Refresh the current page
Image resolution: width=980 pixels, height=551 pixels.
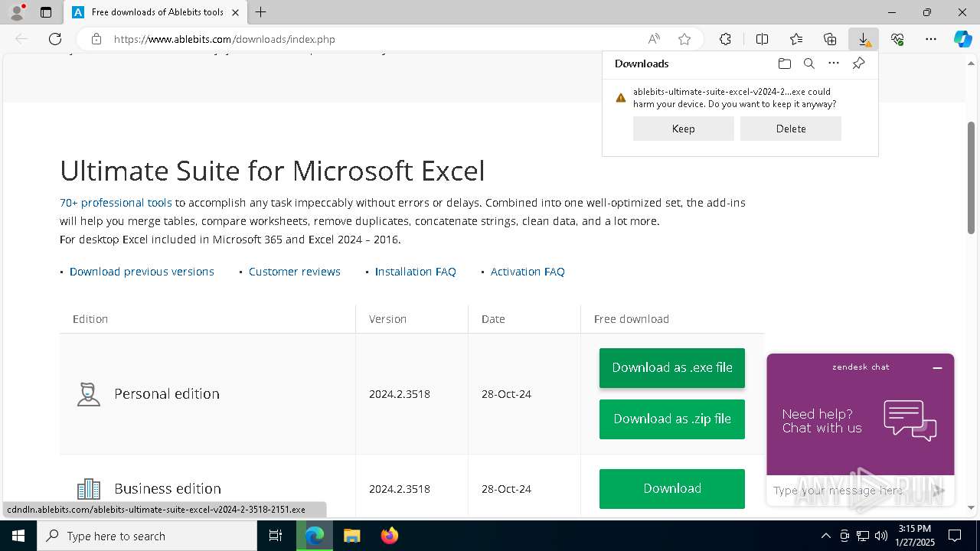pos(55,39)
